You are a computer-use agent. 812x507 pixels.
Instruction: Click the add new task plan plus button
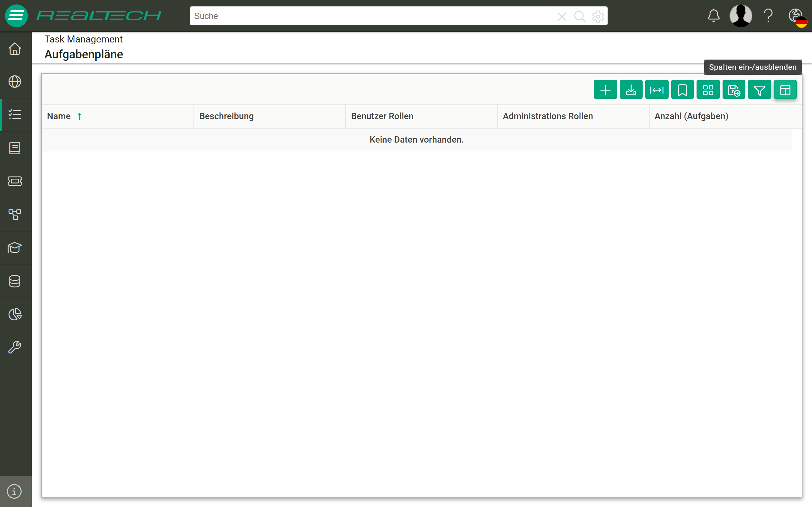click(x=605, y=90)
